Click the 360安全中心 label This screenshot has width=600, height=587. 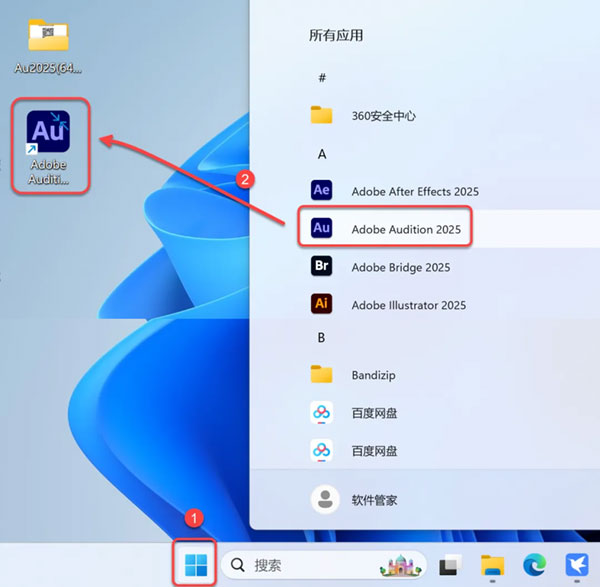[x=384, y=116]
